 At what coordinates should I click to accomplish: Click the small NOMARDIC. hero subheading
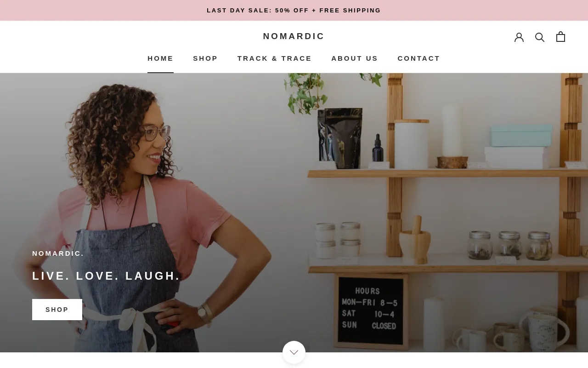tap(58, 253)
